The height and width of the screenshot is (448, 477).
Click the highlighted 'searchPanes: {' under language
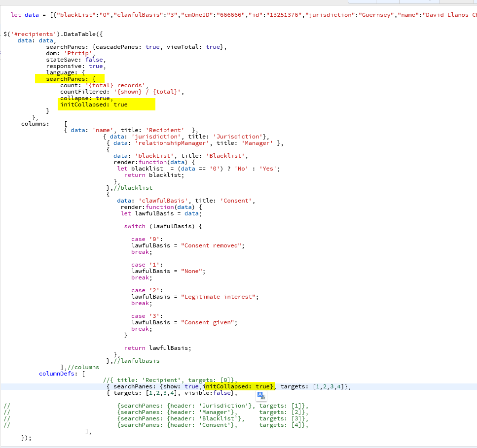pos(71,79)
